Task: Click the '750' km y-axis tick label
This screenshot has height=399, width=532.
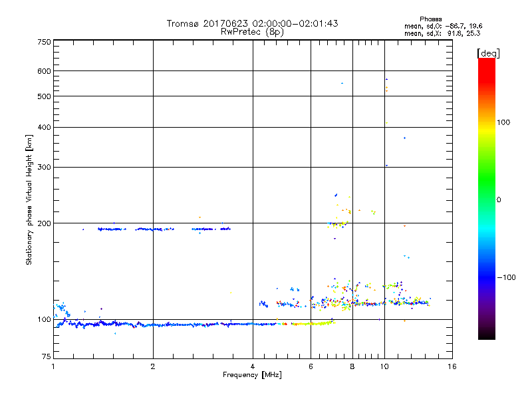Action: (x=44, y=42)
